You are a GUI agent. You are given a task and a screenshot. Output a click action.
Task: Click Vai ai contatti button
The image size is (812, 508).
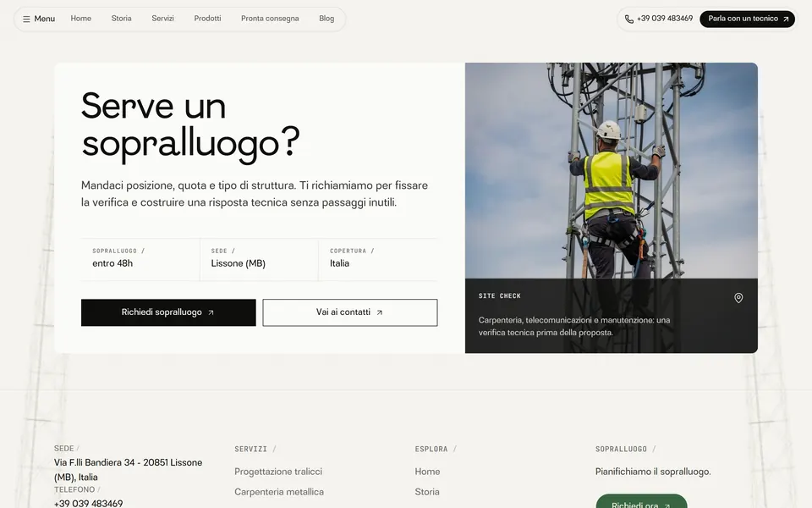click(350, 312)
